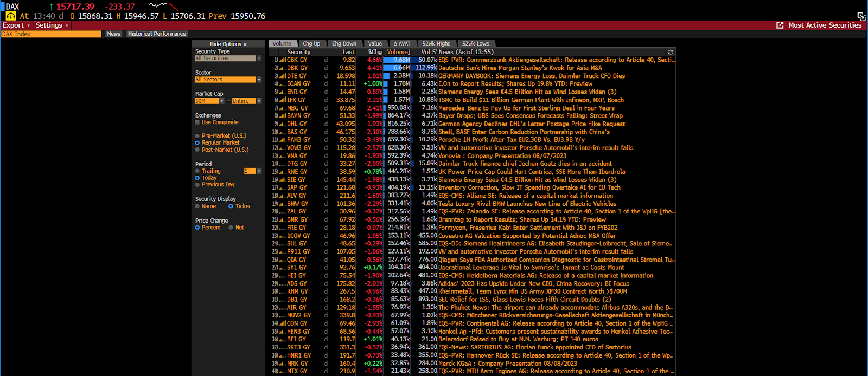868x376 pixels.
Task: Switch to the 52Wk Highs tab
Action: click(x=436, y=44)
